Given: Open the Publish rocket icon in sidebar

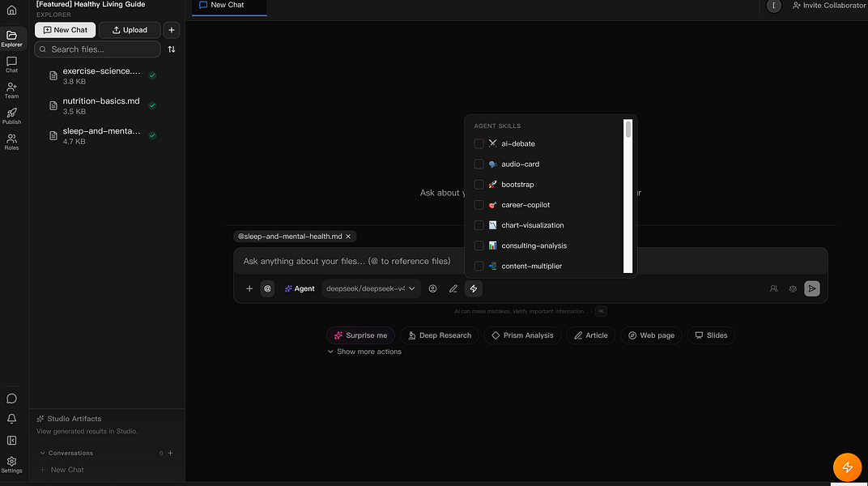Looking at the screenshot, I should point(11,116).
